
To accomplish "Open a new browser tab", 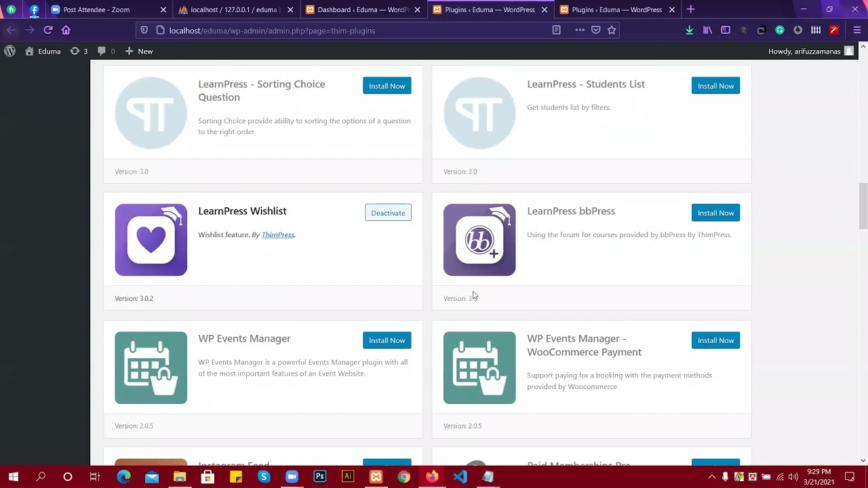I will (x=690, y=9).
